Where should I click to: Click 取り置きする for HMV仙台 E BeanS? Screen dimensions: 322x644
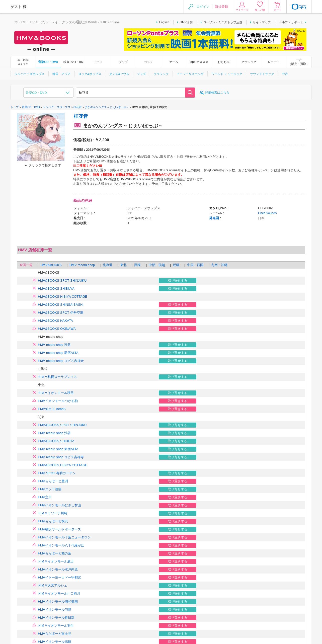point(178,409)
